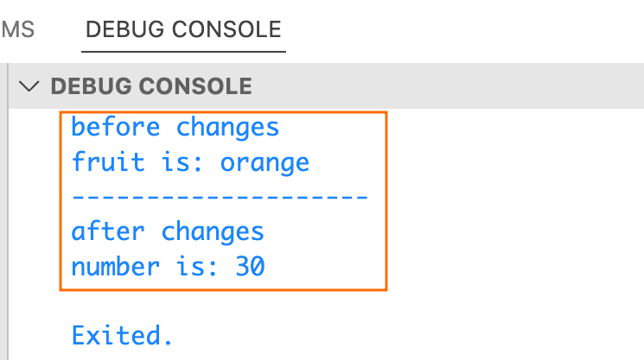The width and height of the screenshot is (644, 360).
Task: Click the DEBUG CONSOLE section header title
Action: [151, 85]
